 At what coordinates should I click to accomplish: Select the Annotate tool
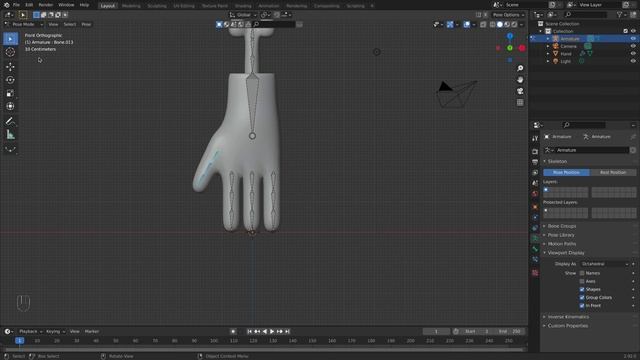pos(11,121)
